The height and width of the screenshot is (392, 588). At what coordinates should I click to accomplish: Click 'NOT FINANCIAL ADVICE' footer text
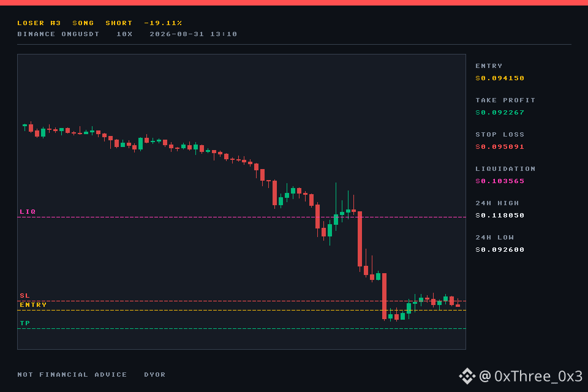click(72, 374)
